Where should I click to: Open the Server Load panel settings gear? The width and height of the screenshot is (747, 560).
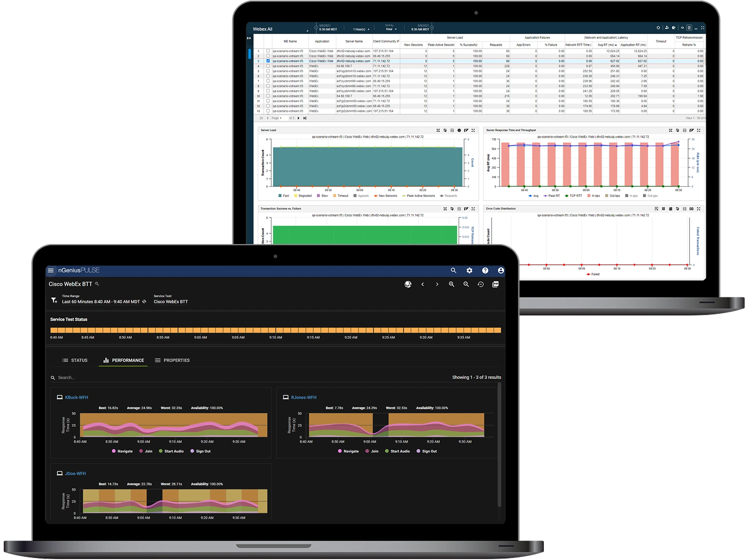(459, 130)
